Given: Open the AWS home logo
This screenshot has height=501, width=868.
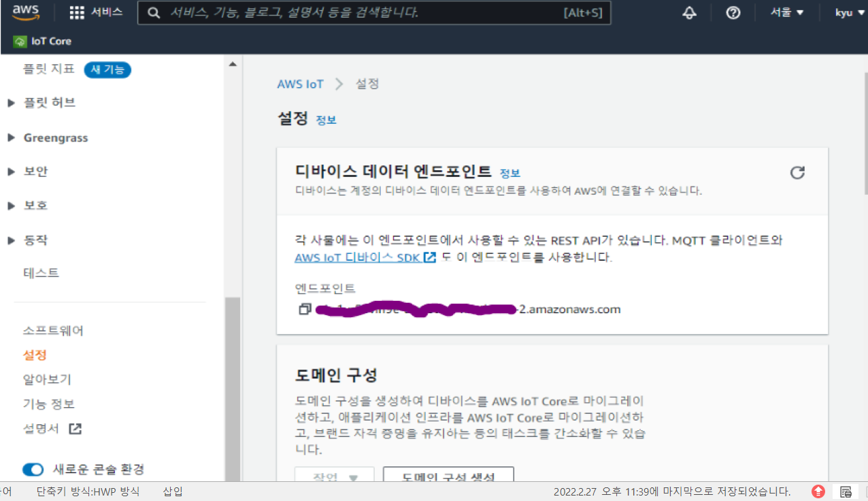Looking at the screenshot, I should coord(26,13).
